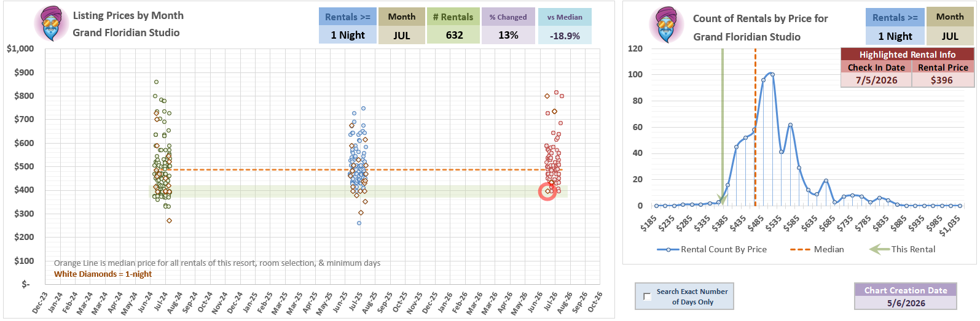Open the JUL month selector in the left chart

tap(401, 35)
